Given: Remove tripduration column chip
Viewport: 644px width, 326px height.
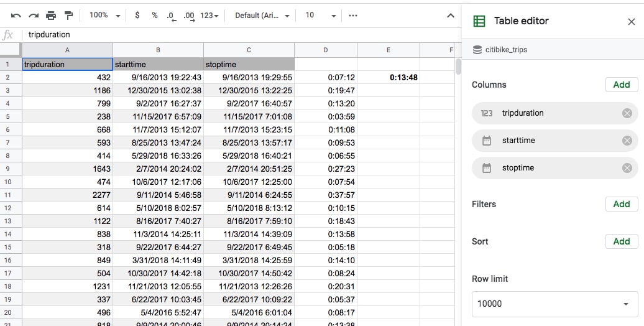Looking at the screenshot, I should coord(627,113).
